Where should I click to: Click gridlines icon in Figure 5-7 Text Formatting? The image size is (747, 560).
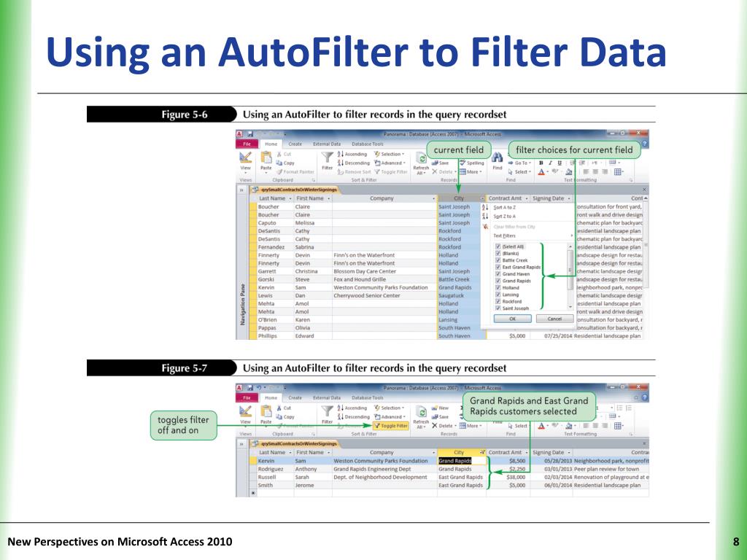[618, 426]
